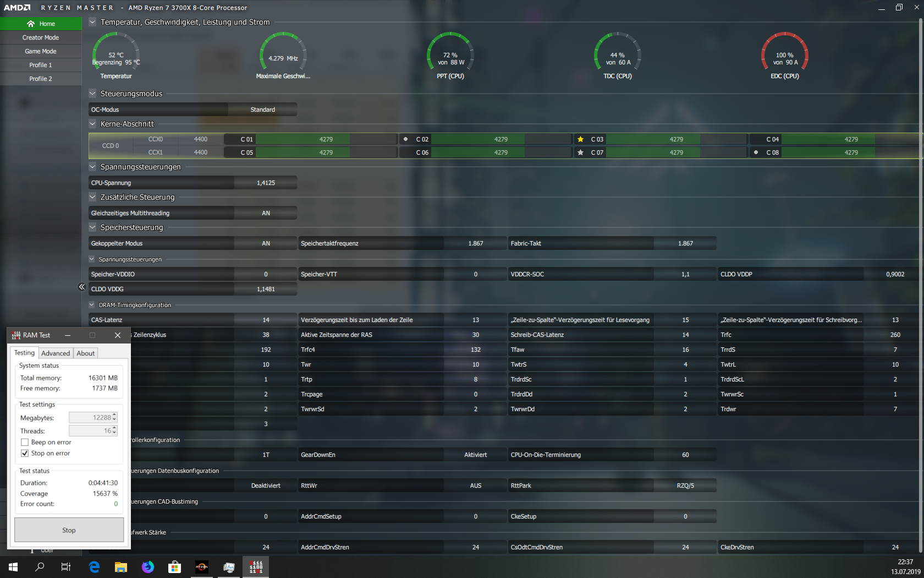Collapse the top-level Spannungssteuerungen section
Image resolution: width=924 pixels, height=578 pixels.
pyautogui.click(x=92, y=167)
